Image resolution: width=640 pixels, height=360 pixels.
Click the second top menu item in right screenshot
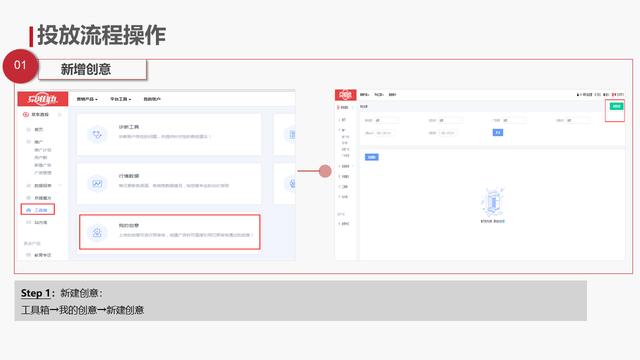[x=379, y=95]
